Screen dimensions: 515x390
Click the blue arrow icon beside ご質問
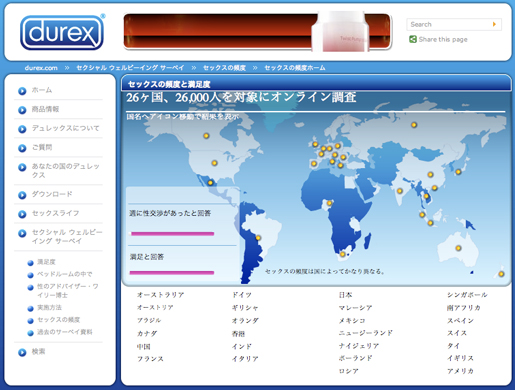coord(22,148)
